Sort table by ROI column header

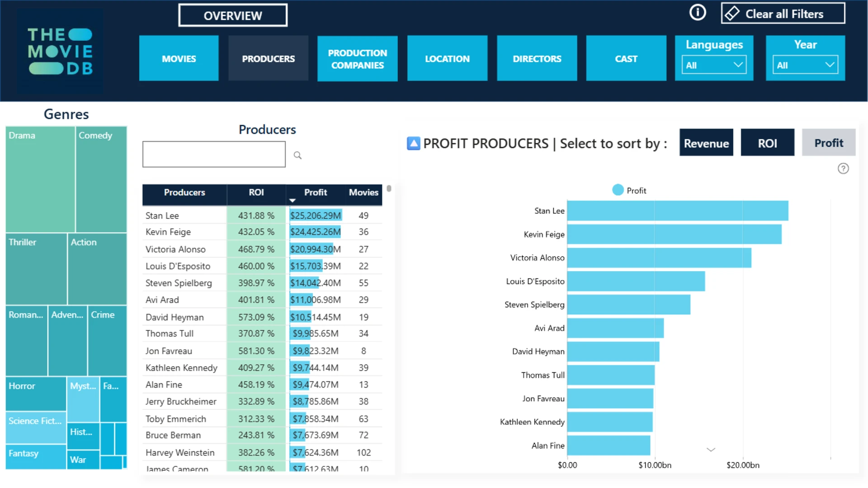[256, 195]
